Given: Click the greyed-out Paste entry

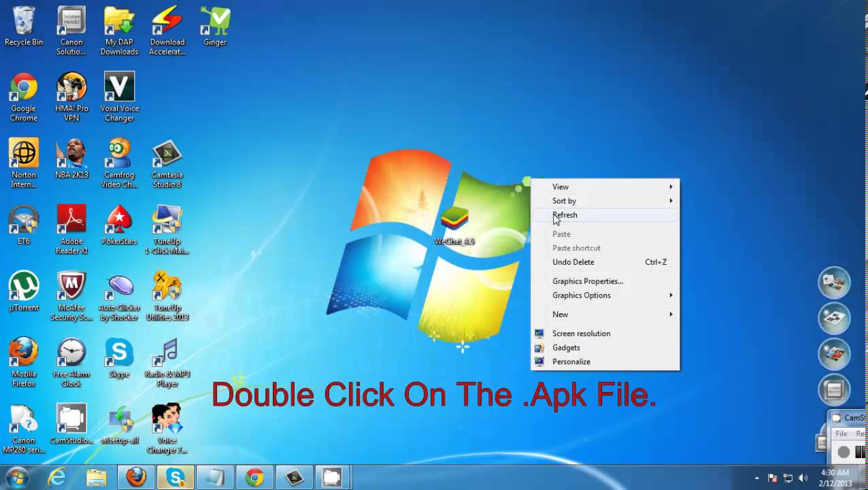Looking at the screenshot, I should click(605, 234).
